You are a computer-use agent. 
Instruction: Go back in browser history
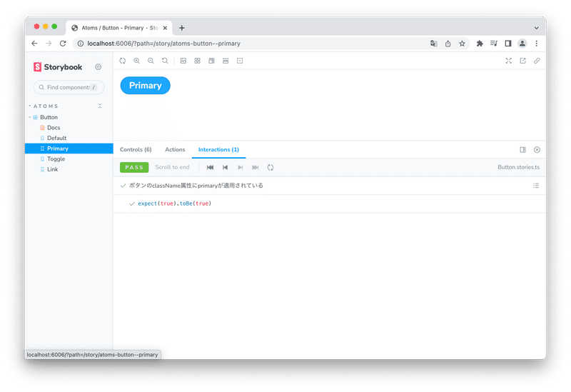tap(34, 44)
